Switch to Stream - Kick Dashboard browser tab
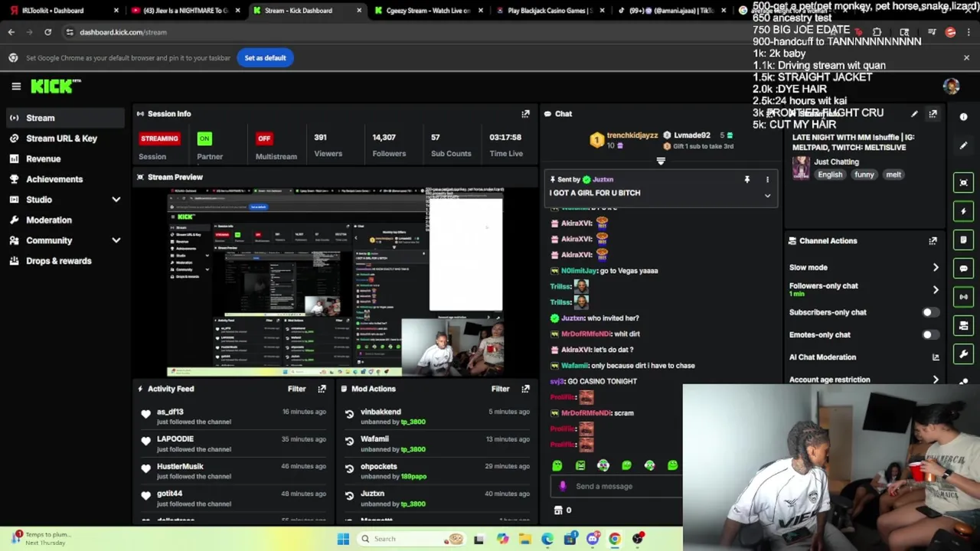980x551 pixels. pos(306,11)
